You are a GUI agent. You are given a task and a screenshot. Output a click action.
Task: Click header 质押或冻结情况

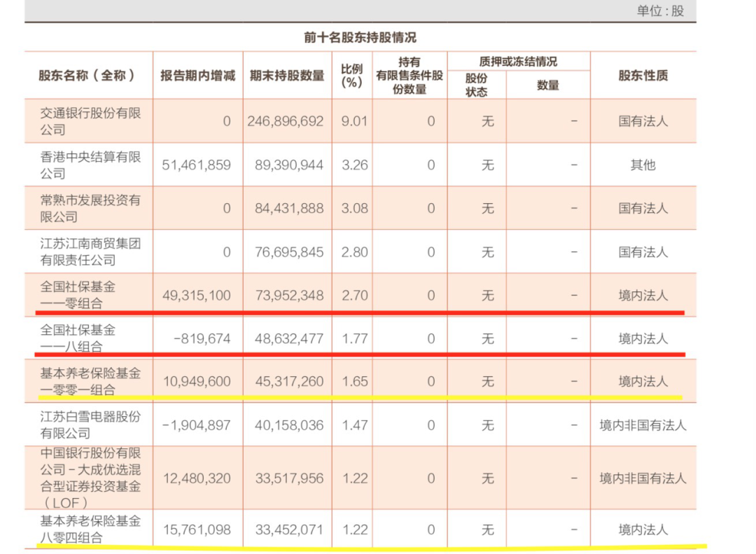[518, 62]
